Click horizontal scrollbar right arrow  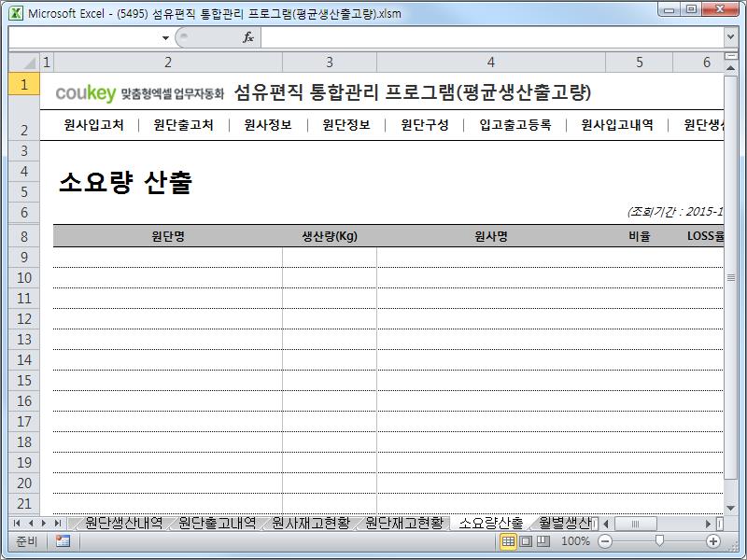tap(708, 524)
